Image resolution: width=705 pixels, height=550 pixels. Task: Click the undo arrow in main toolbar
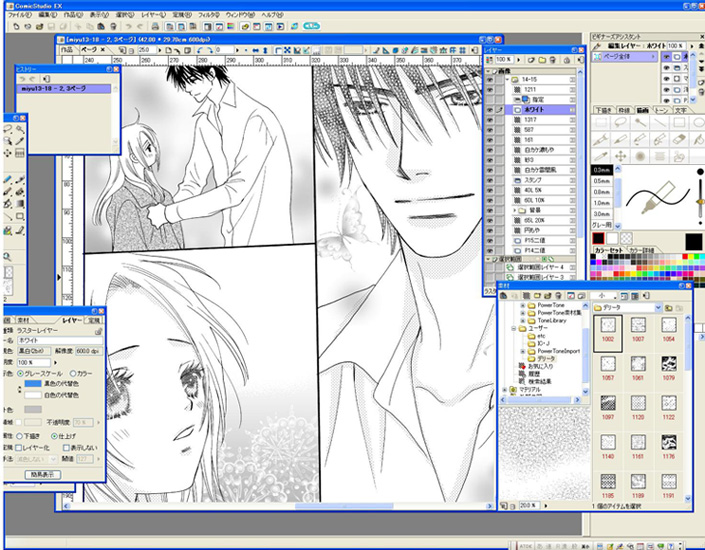coord(129,27)
